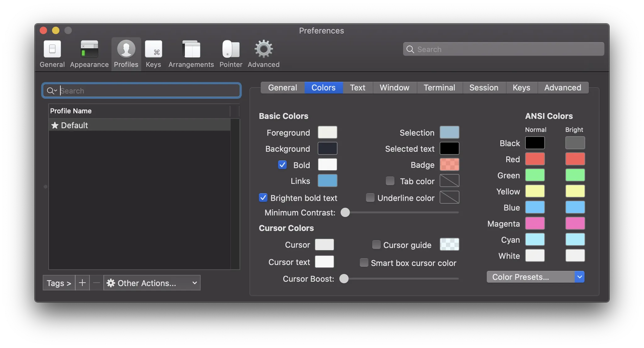Open the Arrangements preferences icon
Screen dimensions: 644x348
pos(191,50)
